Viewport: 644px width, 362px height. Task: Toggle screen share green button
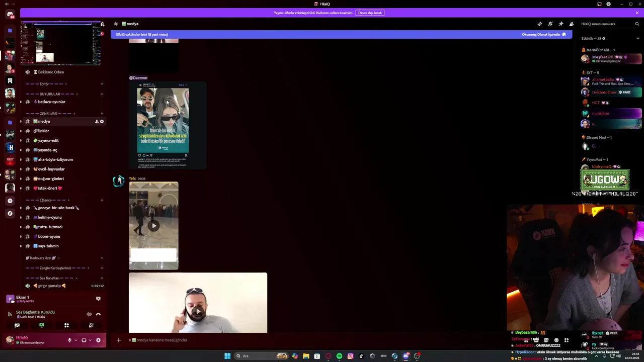(x=42, y=325)
